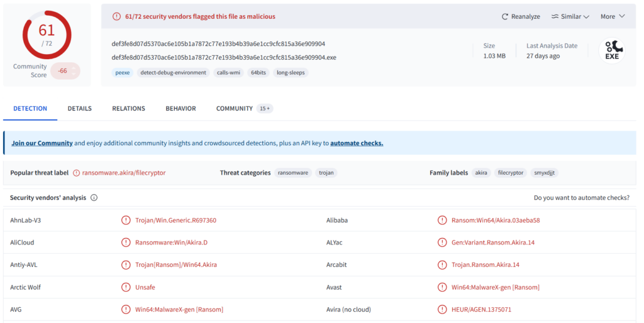This screenshot has height=323, width=644.
Task: Click info icon beside Security vendors' analysis
Action: tap(94, 197)
